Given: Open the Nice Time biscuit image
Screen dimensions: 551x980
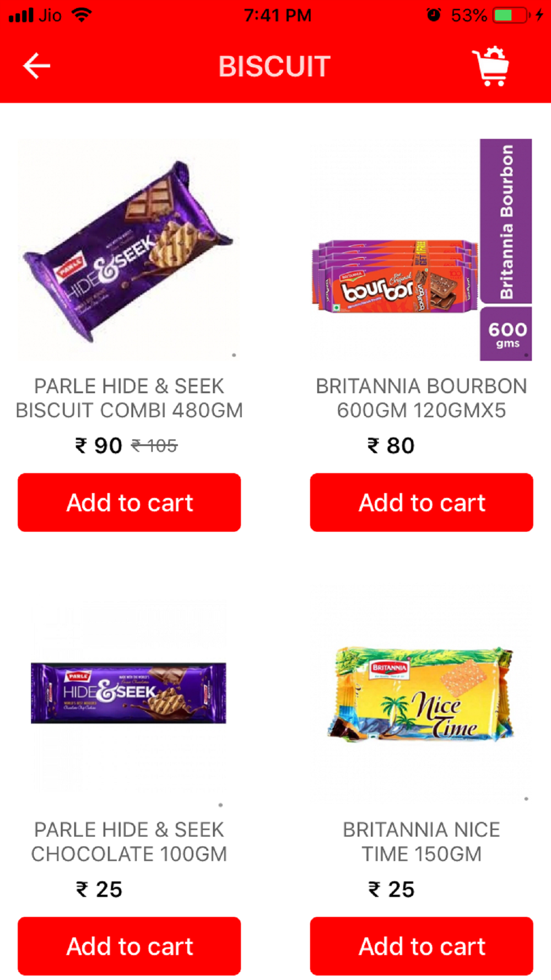Looking at the screenshot, I should (422, 693).
